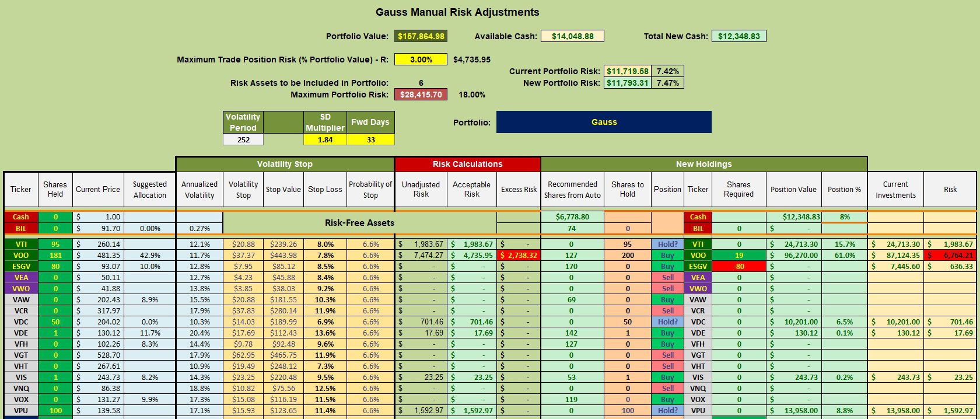The height and width of the screenshot is (419, 980).
Task: Click VOO position value 96,270.00
Action: click(x=793, y=255)
